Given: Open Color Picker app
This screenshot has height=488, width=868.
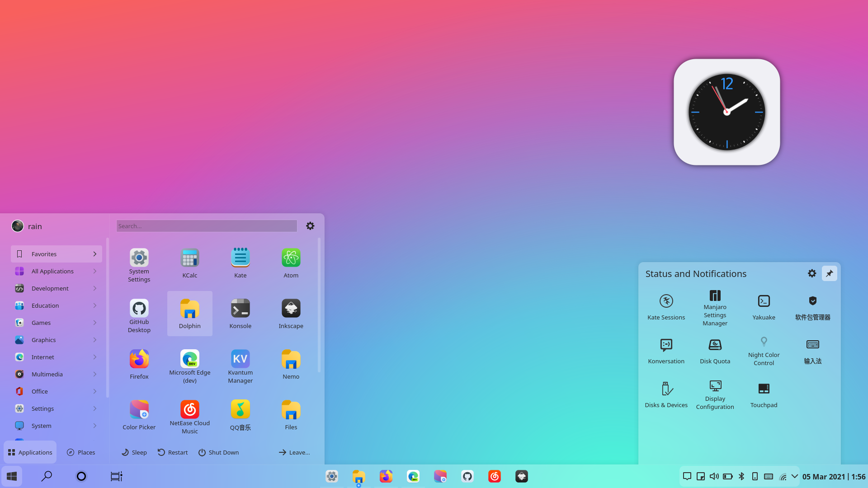Looking at the screenshot, I should (139, 415).
